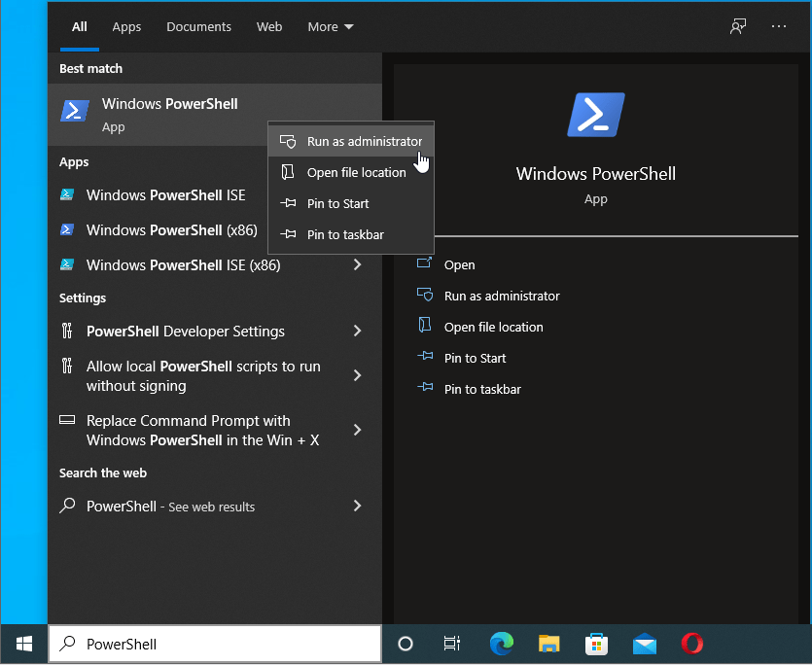Open File Explorer from taskbar
This screenshot has width=812, height=665.
pyautogui.click(x=549, y=644)
